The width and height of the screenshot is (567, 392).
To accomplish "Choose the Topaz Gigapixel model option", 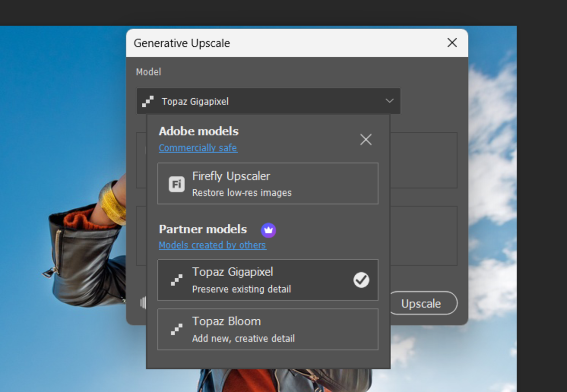I will click(x=268, y=280).
